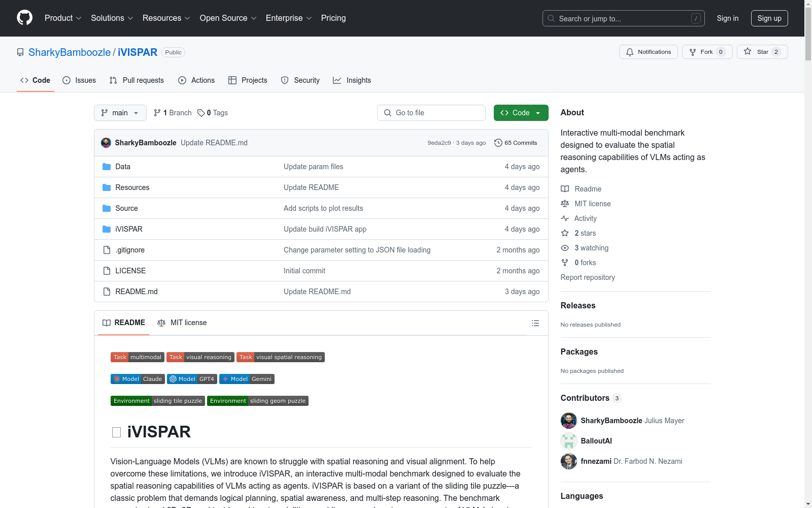Open the Open Source dropdown
Image resolution: width=812 pixels, height=508 pixels.
coord(228,18)
